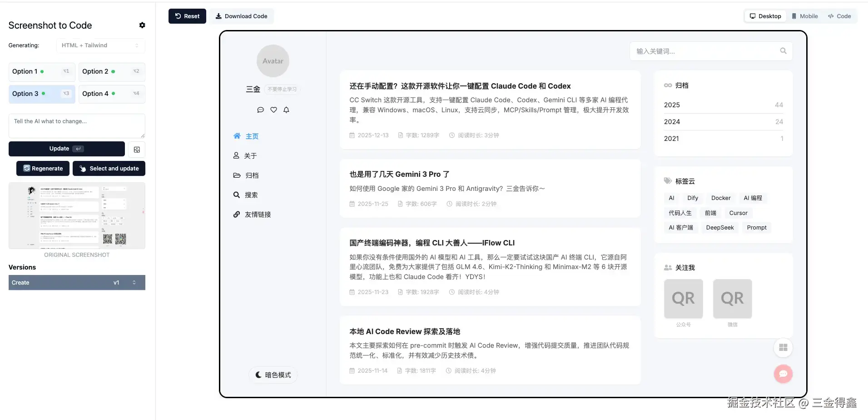Click the heart icon under avatar

[273, 110]
